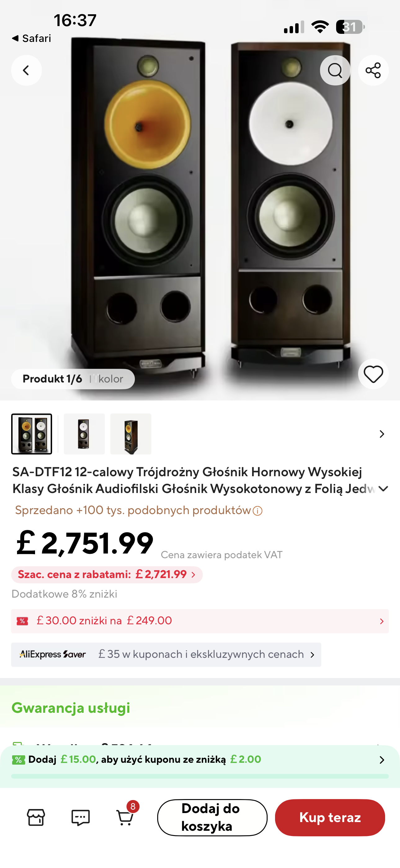
Task: Show more thumbnails with right chevron
Action: (x=381, y=434)
